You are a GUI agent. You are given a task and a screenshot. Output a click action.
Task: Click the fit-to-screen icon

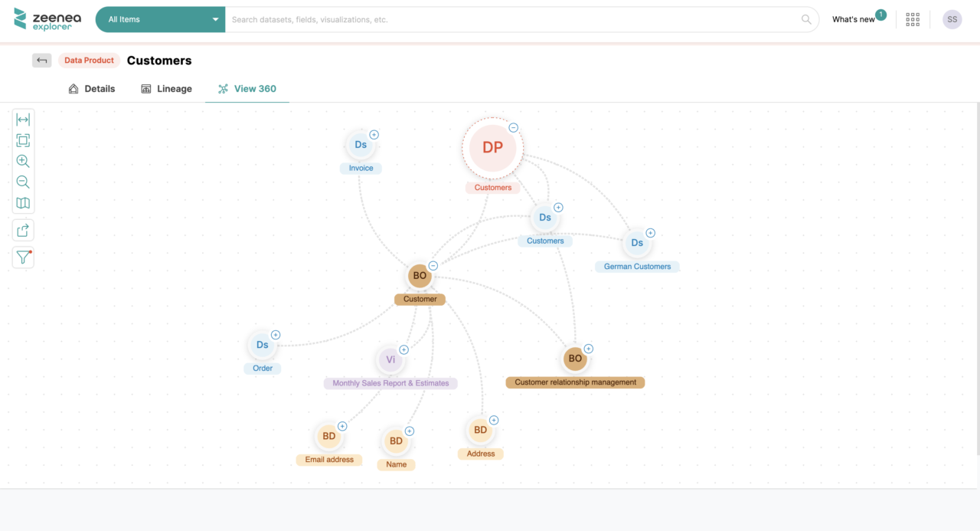click(22, 140)
